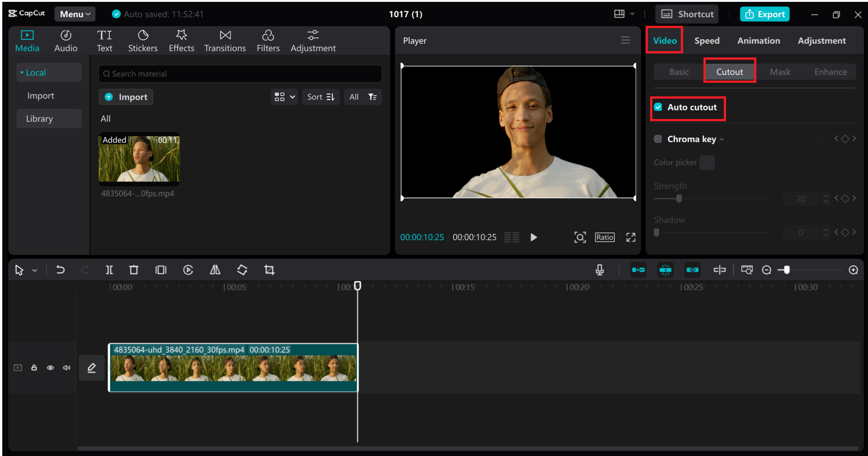
Task: Click the Import button with plus icon
Action: [126, 97]
